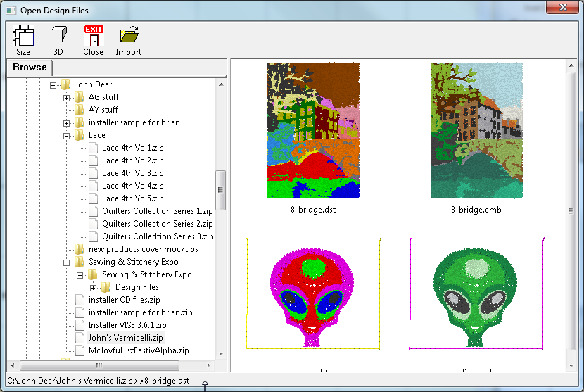Expand the AG stuff folder
584x392 pixels.
point(67,97)
